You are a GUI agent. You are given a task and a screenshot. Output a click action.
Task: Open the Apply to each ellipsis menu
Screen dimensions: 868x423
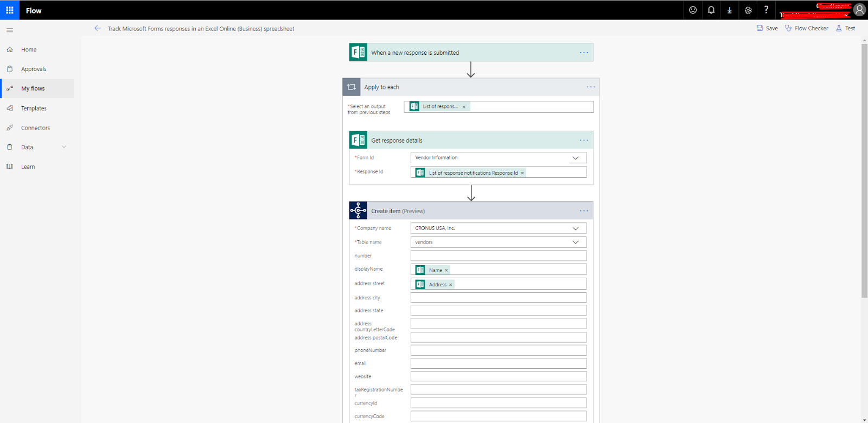coord(591,87)
